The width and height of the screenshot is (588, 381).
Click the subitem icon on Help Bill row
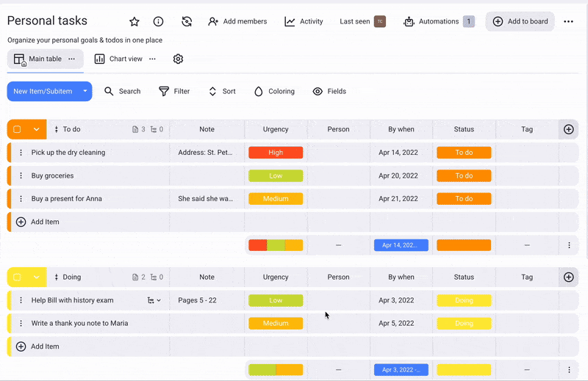(151, 300)
